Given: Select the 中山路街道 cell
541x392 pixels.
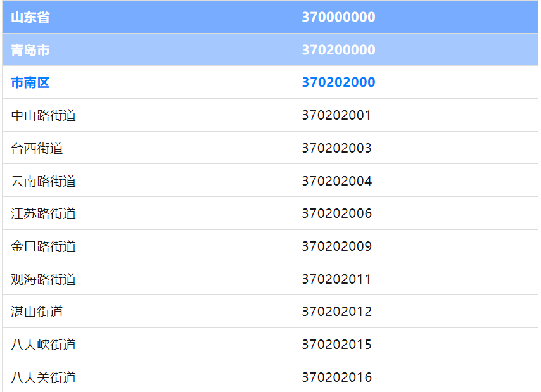Looking at the screenshot, I should [x=44, y=115].
